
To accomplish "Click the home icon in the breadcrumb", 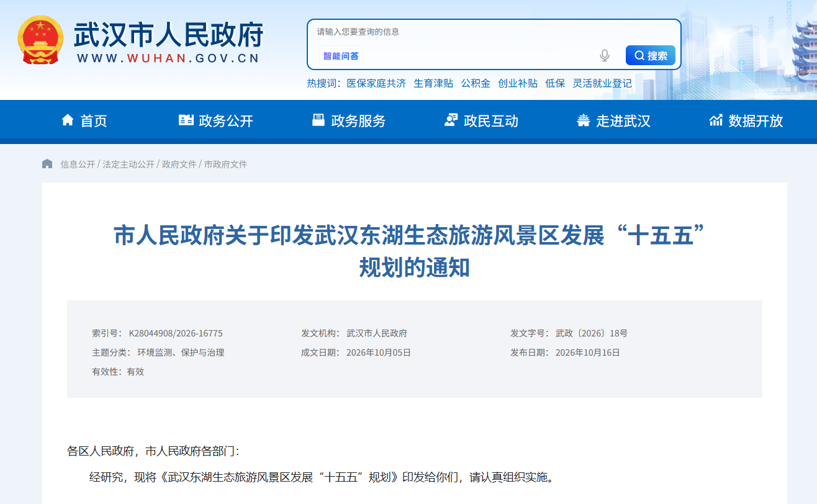I will [x=47, y=164].
